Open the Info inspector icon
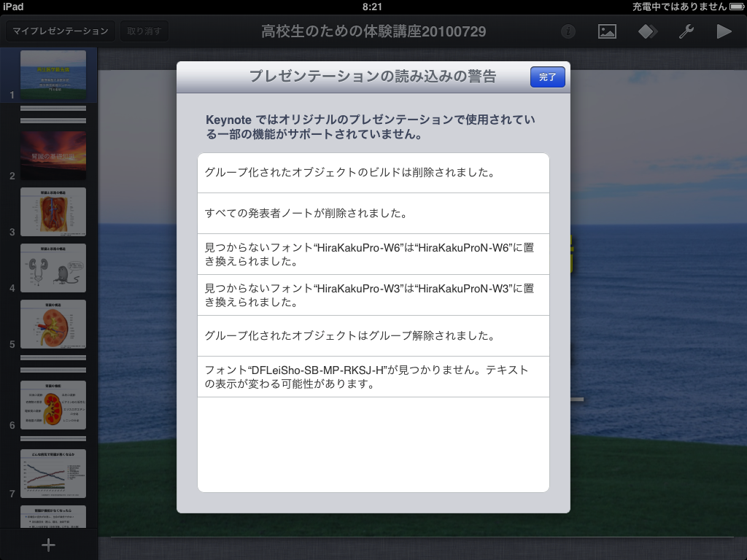The image size is (747, 560). point(568,31)
